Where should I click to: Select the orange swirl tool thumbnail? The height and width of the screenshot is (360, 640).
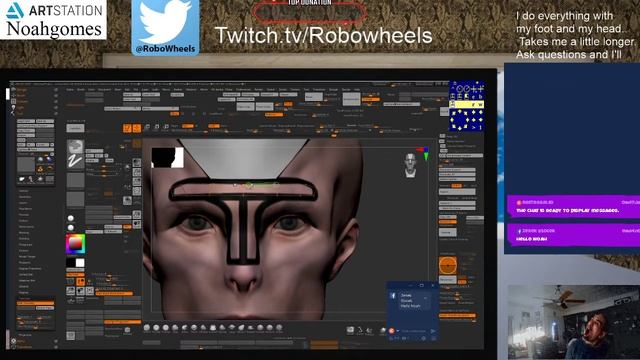click(40, 169)
